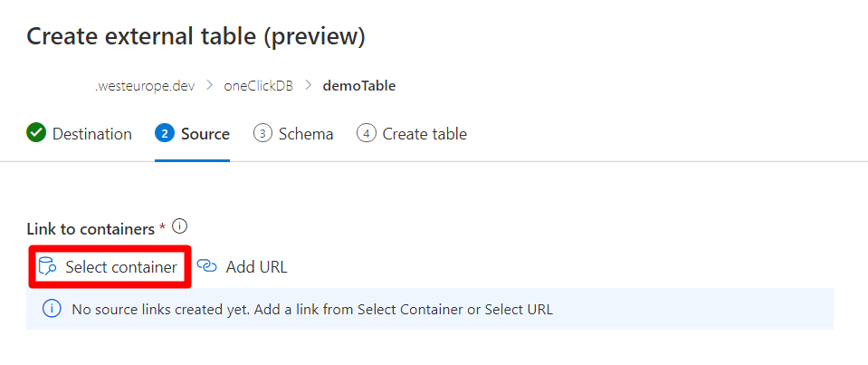The height and width of the screenshot is (365, 868).
Task: Click the info icon in the blue banner
Action: click(x=52, y=309)
